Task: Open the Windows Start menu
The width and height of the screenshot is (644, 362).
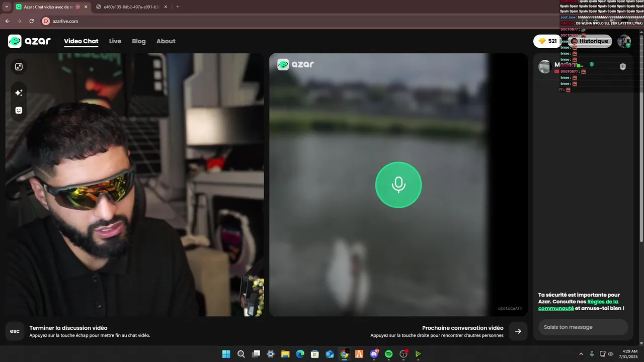Action: (x=226, y=354)
